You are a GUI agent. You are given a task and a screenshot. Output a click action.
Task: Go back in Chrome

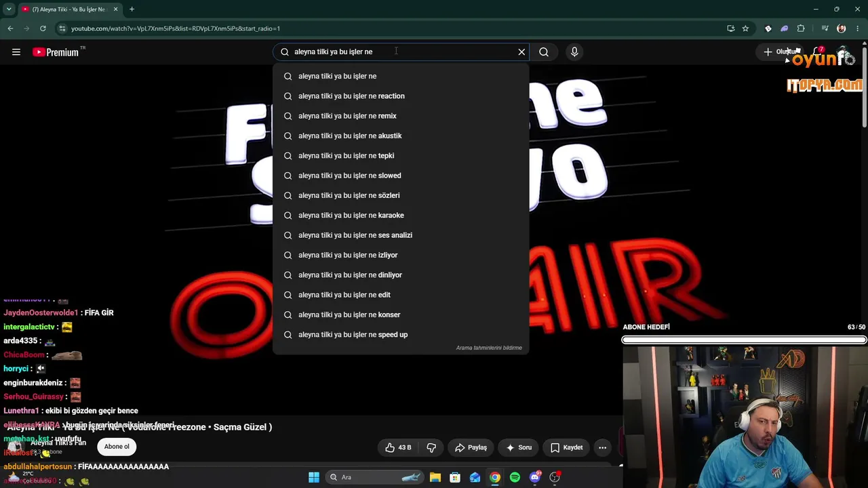[10, 28]
